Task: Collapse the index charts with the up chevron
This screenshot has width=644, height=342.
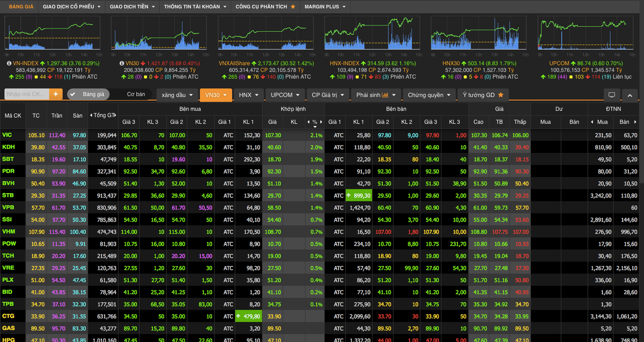Action: click(629, 95)
